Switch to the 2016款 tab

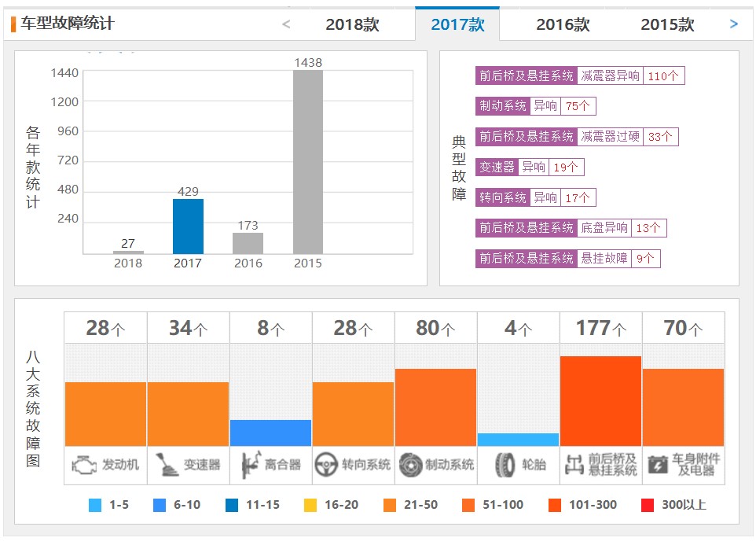pos(562,24)
